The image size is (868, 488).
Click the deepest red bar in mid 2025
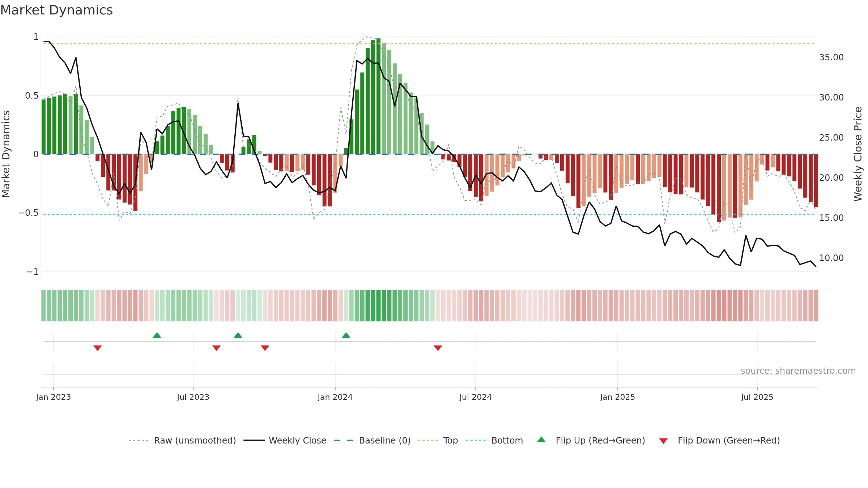pyautogui.click(x=719, y=188)
